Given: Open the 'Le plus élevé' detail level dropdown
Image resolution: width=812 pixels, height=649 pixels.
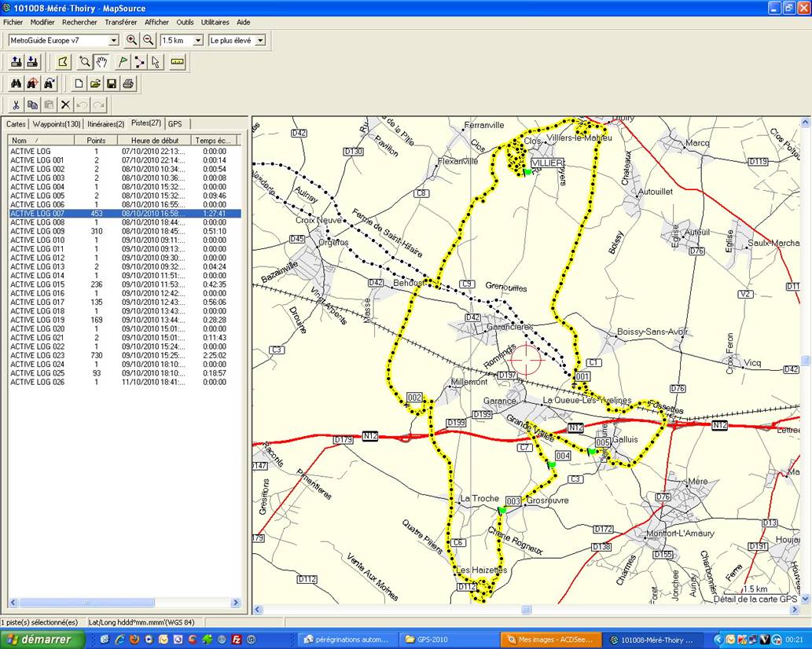Looking at the screenshot, I should (x=260, y=40).
